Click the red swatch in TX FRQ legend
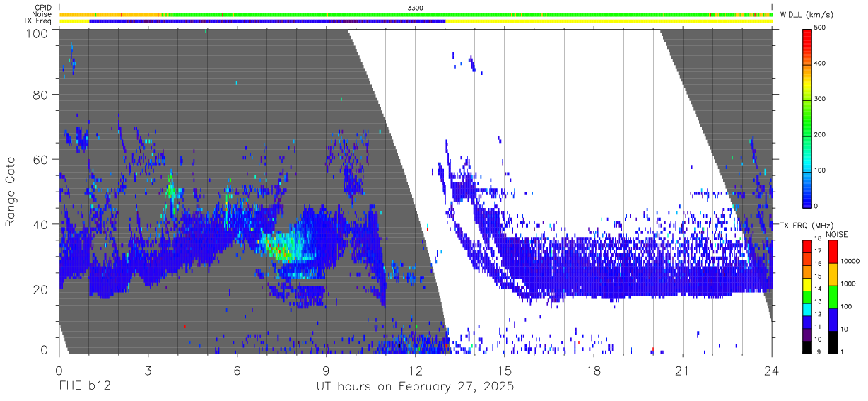The image size is (868, 401). (807, 247)
